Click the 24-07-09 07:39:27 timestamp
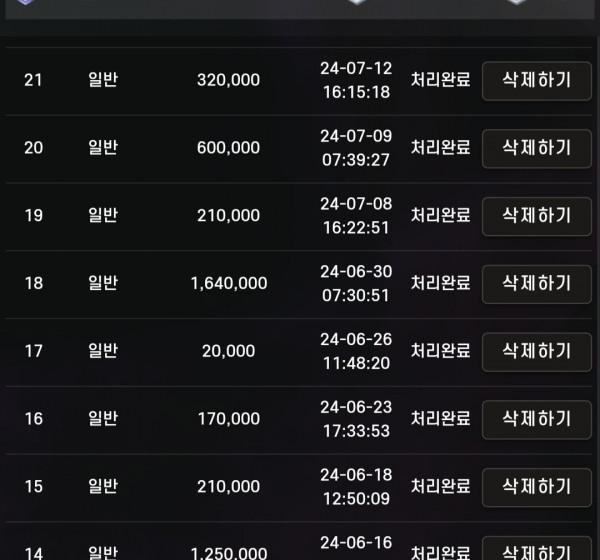600x560 pixels. click(356, 148)
